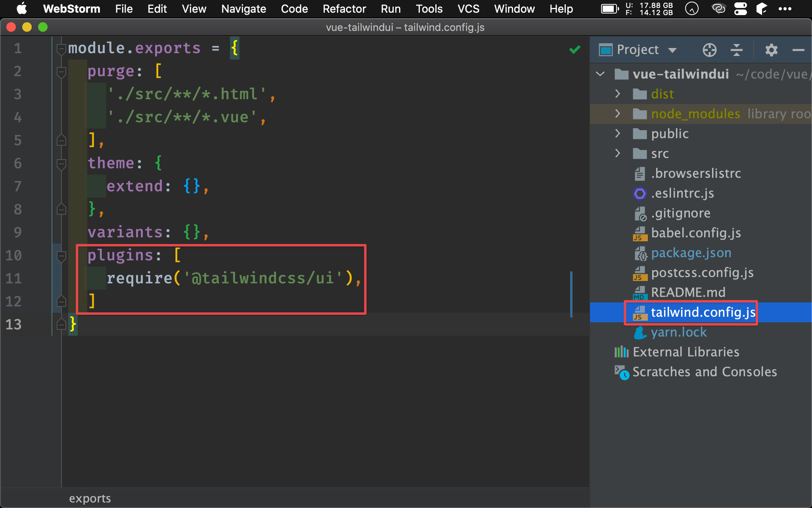Click the fold end marker on line 5

pyautogui.click(x=61, y=140)
